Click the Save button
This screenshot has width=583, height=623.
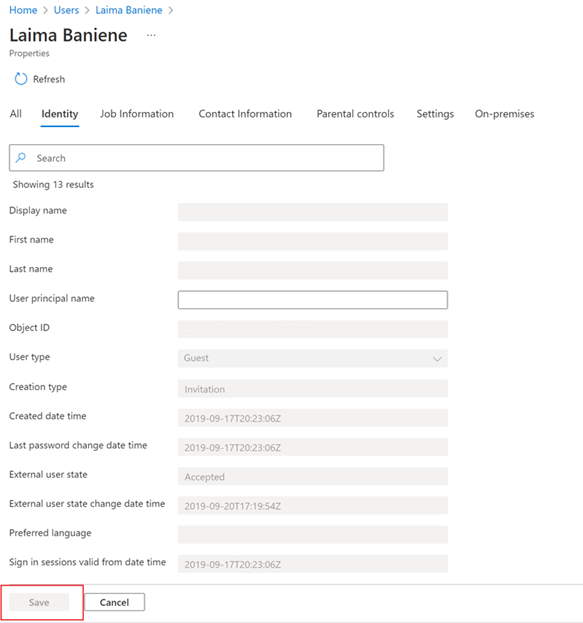[x=39, y=602]
